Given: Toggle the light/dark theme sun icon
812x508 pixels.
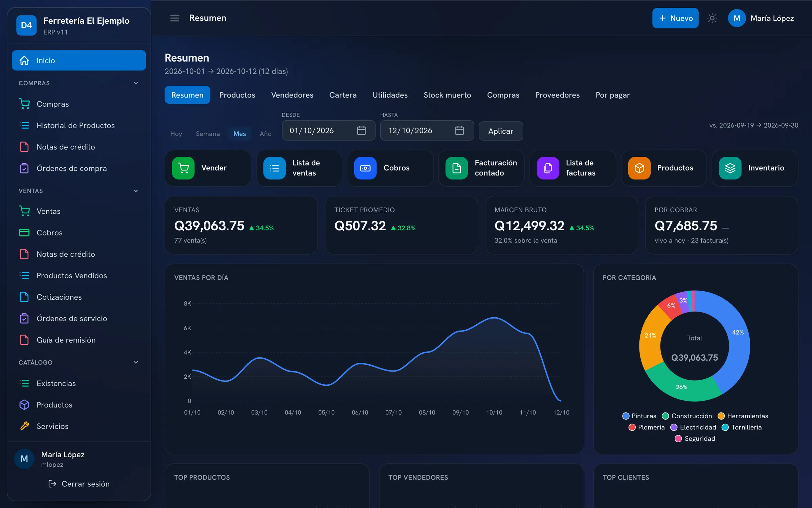Looking at the screenshot, I should [x=712, y=18].
